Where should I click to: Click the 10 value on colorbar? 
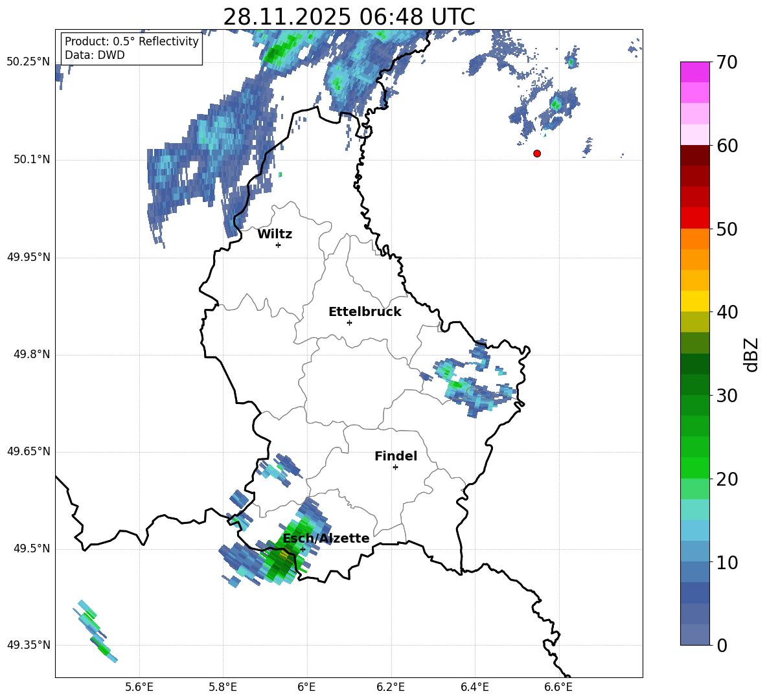click(727, 563)
